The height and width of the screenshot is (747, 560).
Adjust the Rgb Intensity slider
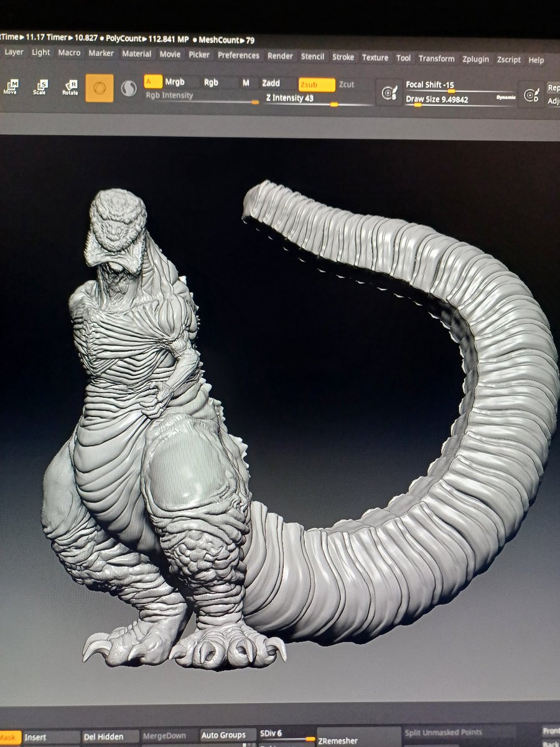coord(202,97)
